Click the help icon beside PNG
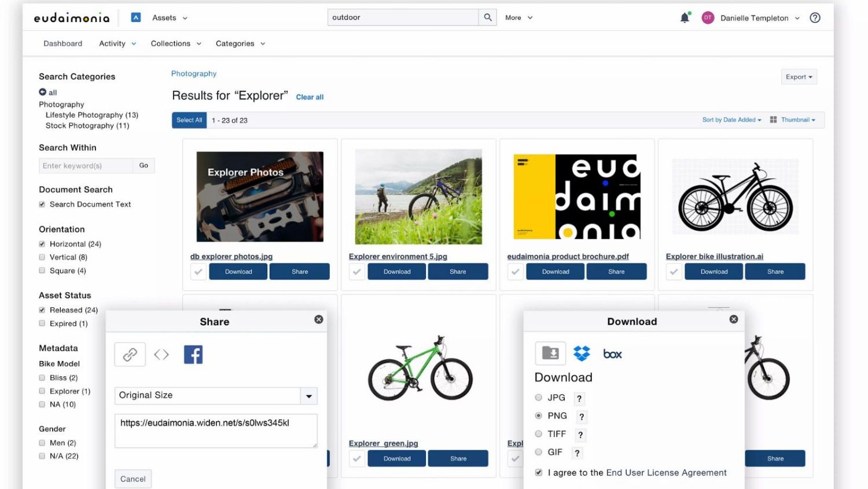868x489 pixels. 582,417
